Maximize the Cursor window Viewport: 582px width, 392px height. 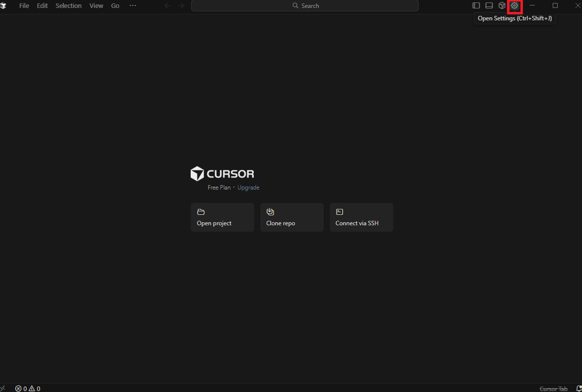tap(555, 5)
